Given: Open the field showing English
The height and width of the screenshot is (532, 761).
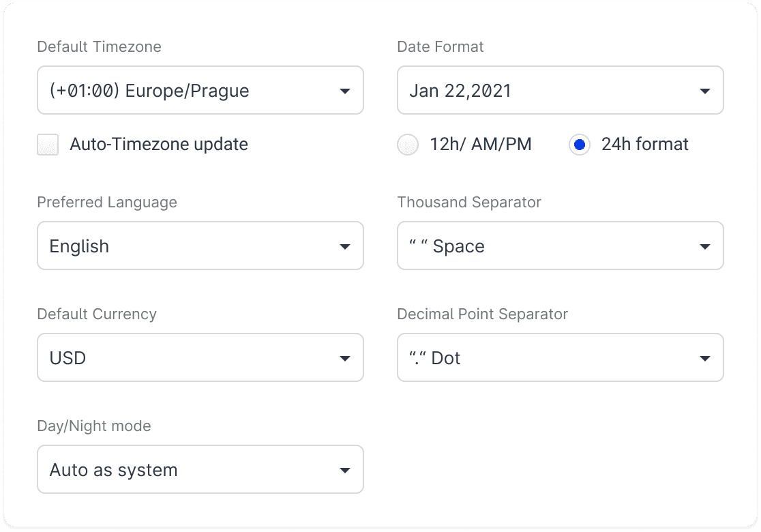Looking at the screenshot, I should tap(184, 246).
